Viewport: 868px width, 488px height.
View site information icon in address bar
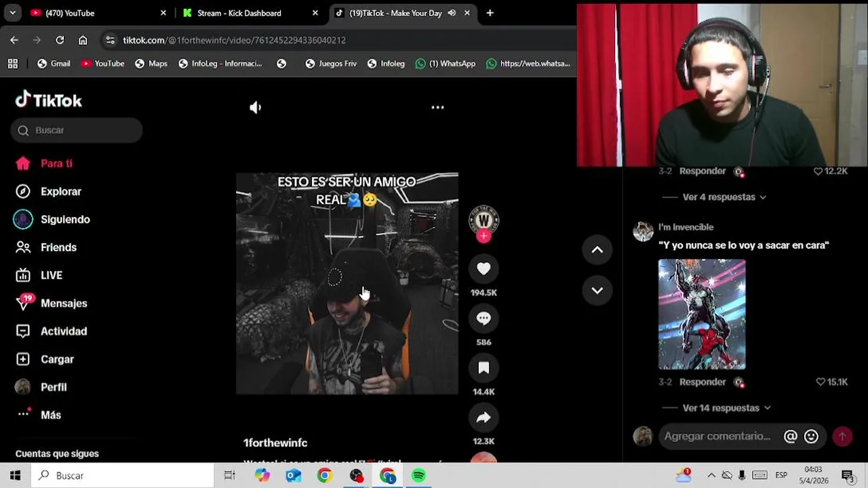tap(111, 40)
